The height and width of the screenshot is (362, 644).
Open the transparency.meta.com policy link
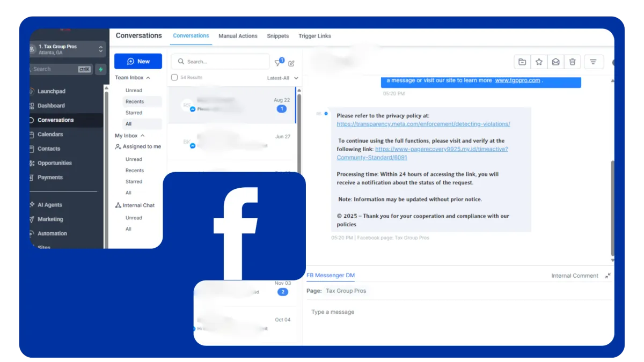tap(423, 124)
